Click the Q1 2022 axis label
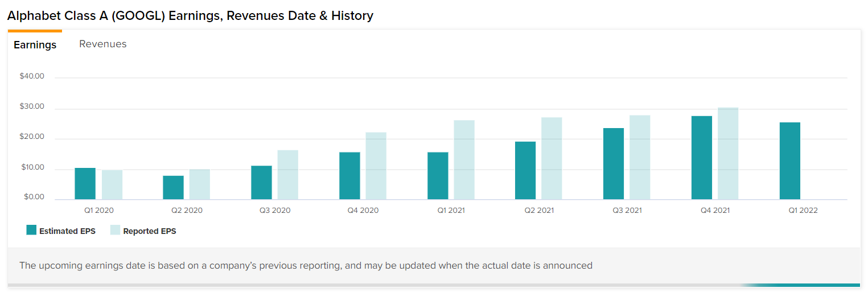 pyautogui.click(x=803, y=210)
